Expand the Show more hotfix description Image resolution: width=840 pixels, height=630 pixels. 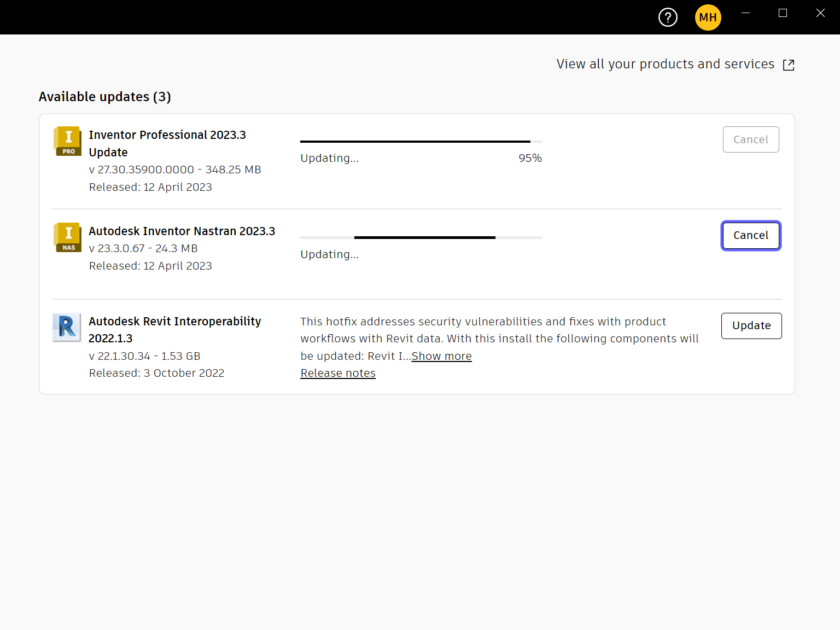[x=441, y=356]
